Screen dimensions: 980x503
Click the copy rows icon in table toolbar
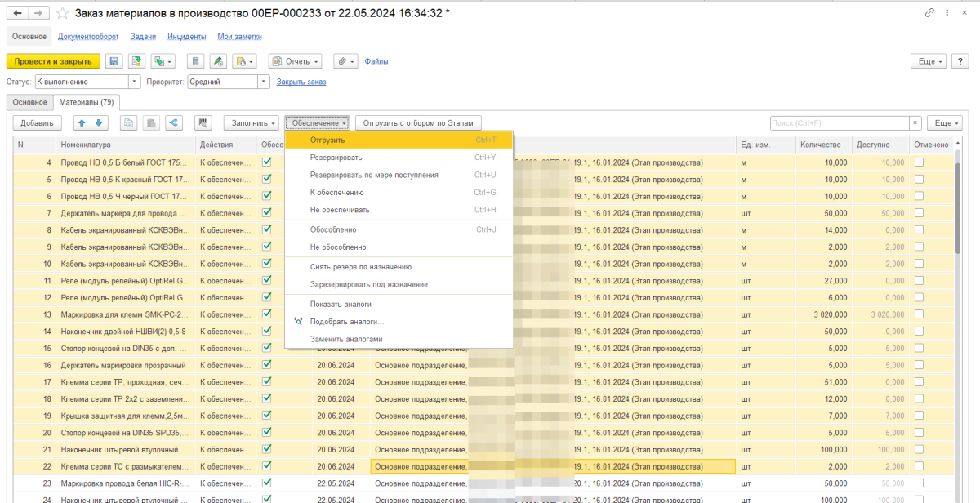pyautogui.click(x=129, y=122)
